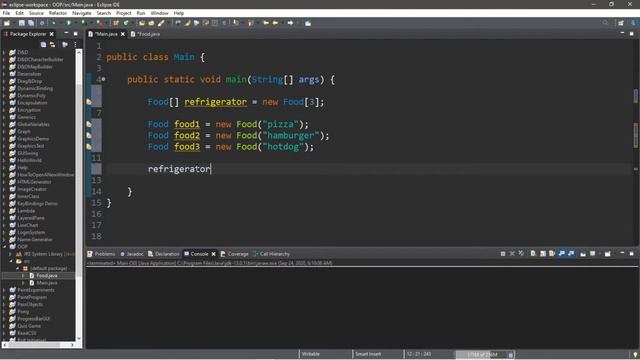Collapse the main method fold marker
Image resolution: width=640 pixels, height=360 pixels.
(104, 79)
